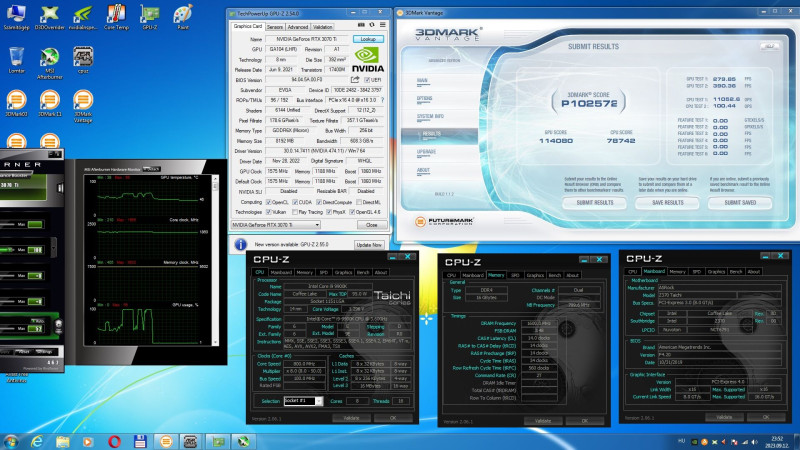Switch to the Advanced tab in GPU-Z
800x450 pixels.
tap(297, 27)
